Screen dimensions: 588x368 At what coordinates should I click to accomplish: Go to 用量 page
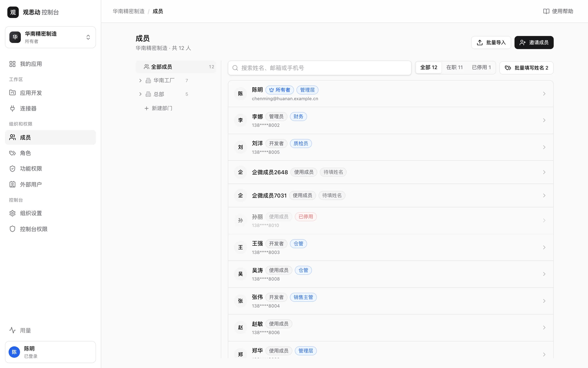click(50, 330)
